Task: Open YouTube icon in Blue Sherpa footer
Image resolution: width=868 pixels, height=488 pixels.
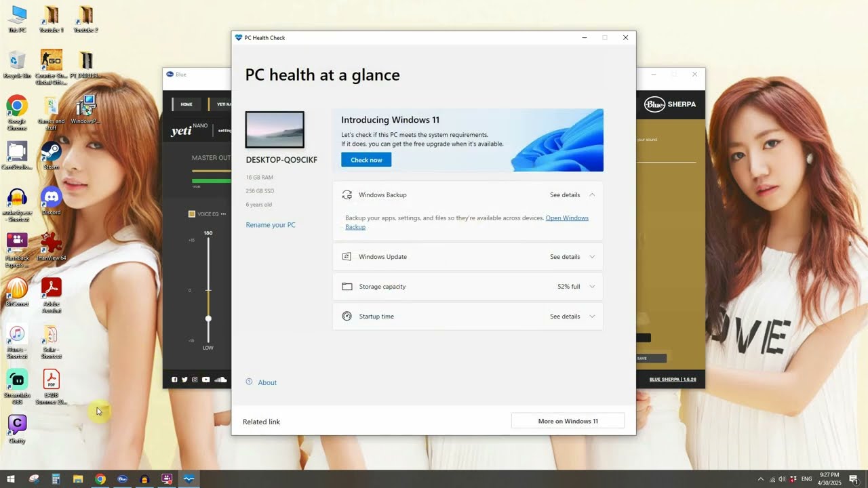Action: [x=205, y=380]
